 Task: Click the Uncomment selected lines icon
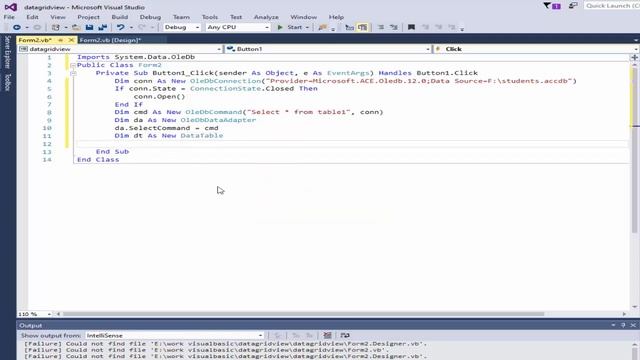point(394,27)
